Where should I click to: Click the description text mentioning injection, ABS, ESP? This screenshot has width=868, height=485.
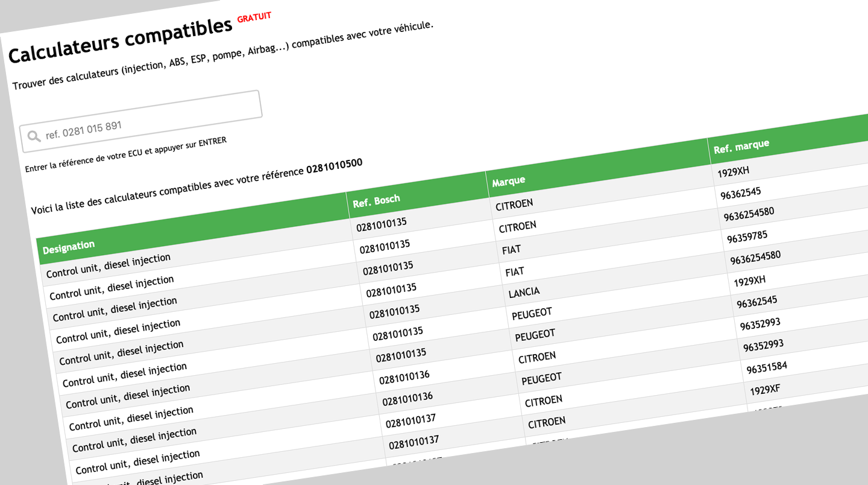tap(223, 55)
